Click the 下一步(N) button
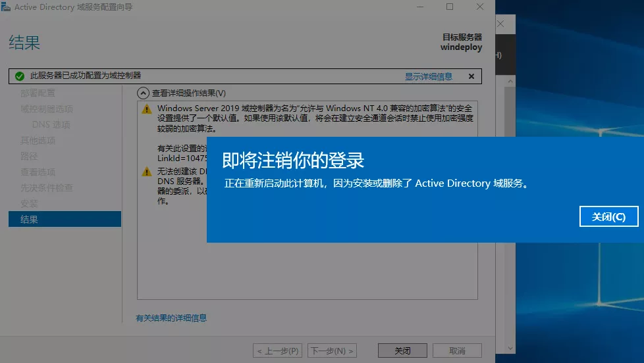 (332, 351)
